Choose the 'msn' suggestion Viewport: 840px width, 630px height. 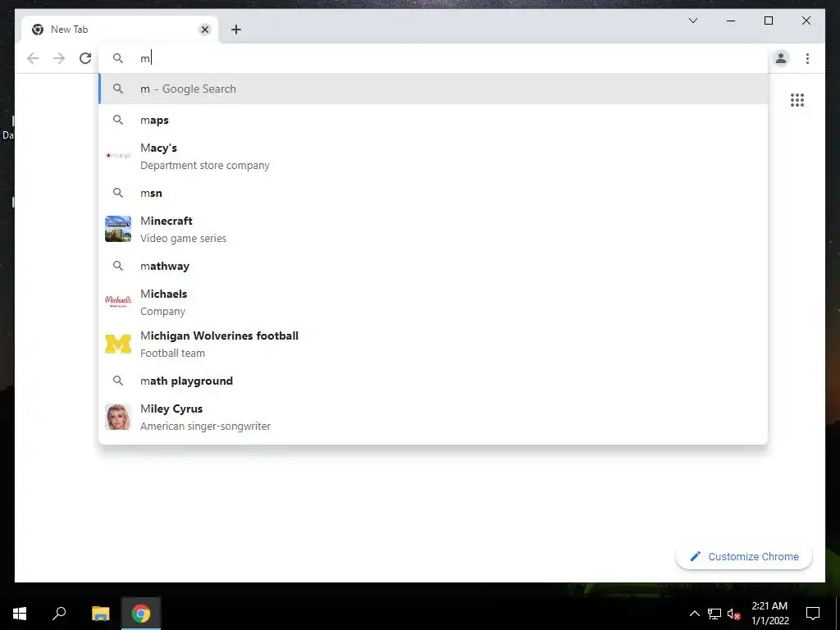click(x=433, y=193)
